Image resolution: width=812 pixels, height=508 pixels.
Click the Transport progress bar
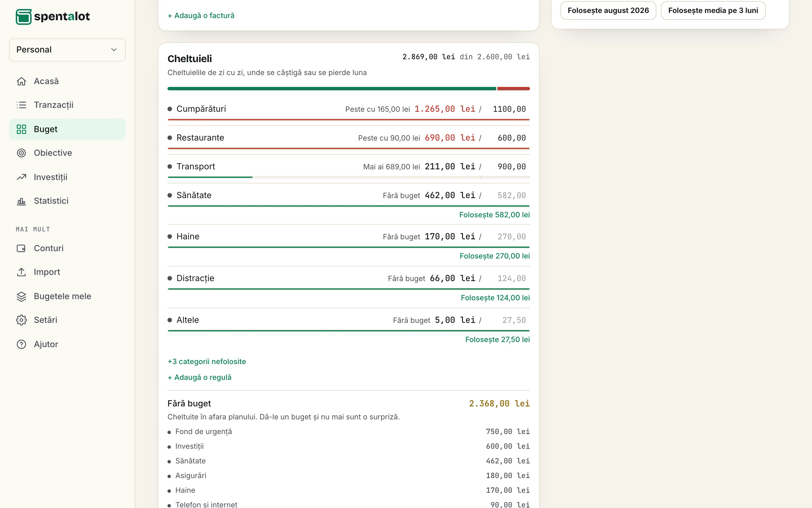[x=348, y=177]
